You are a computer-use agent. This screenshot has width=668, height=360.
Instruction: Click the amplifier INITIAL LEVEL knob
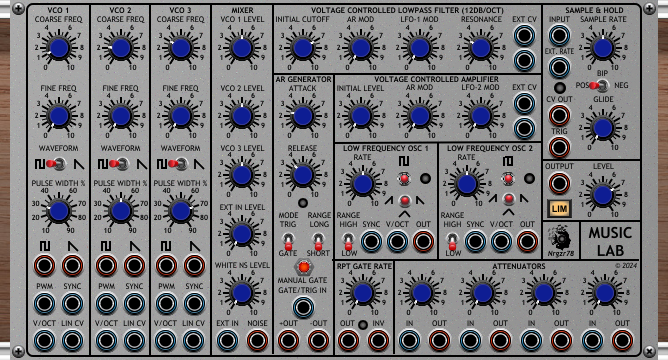[361, 115]
